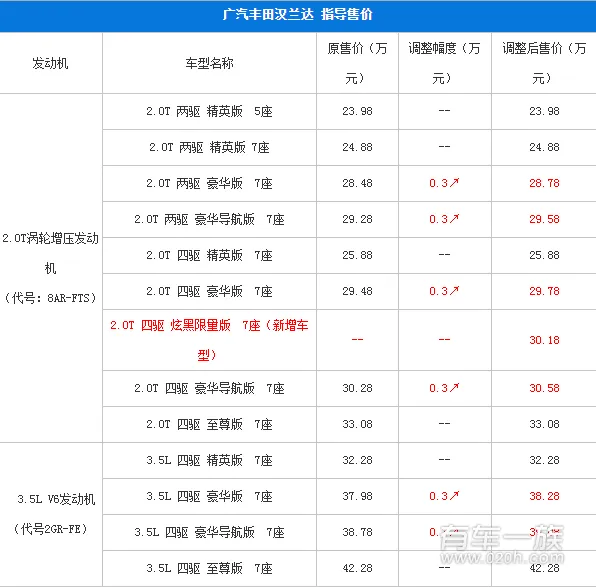Image resolution: width=596 pixels, height=587 pixels.
Task: Click adjusted price 29.78
Action: click(x=544, y=291)
